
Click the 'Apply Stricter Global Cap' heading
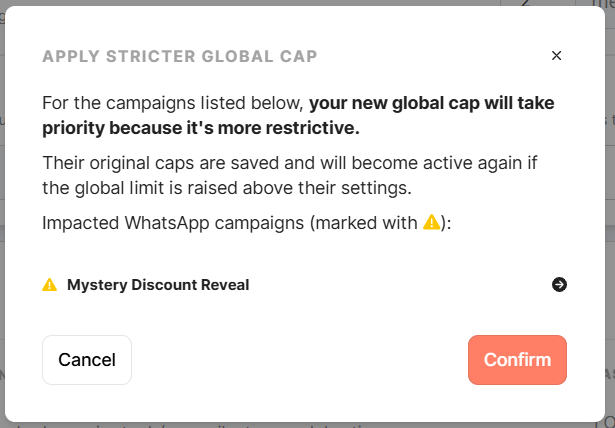point(180,57)
